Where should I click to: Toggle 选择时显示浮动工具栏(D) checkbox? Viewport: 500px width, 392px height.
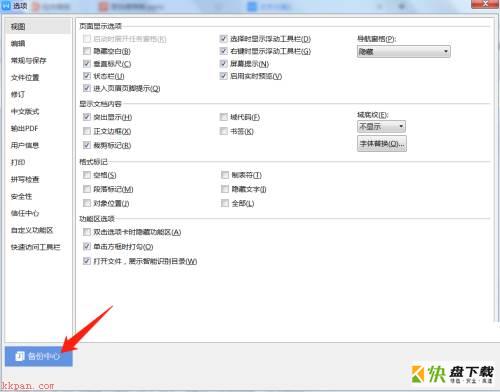223,39
